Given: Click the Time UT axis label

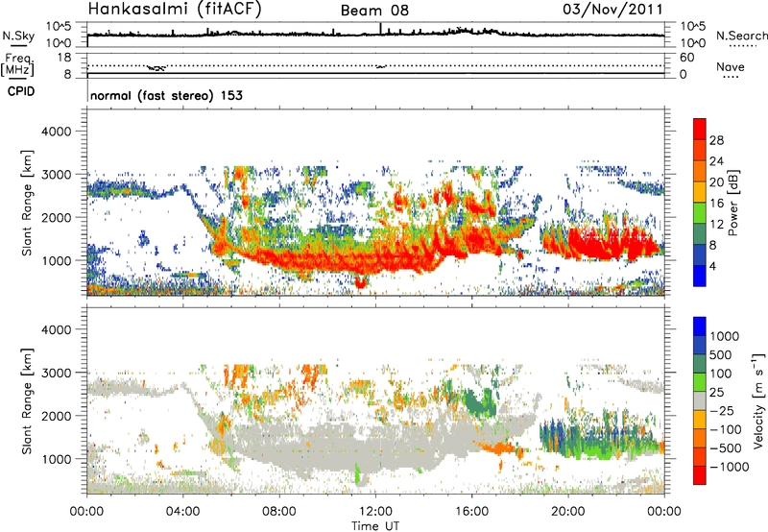Looking at the screenshot, I should [x=375, y=525].
